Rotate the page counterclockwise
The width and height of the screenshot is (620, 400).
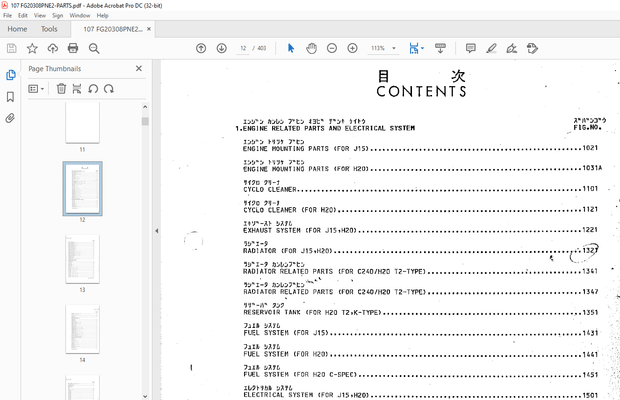(x=93, y=89)
